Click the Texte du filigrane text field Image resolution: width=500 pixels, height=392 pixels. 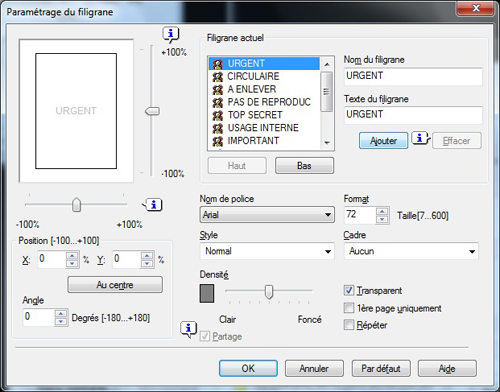coord(413,115)
